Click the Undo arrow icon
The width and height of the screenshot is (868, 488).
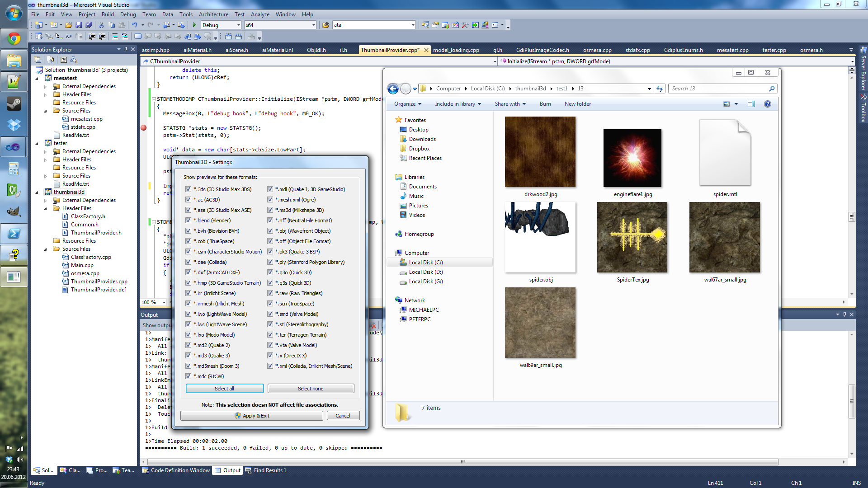point(134,25)
